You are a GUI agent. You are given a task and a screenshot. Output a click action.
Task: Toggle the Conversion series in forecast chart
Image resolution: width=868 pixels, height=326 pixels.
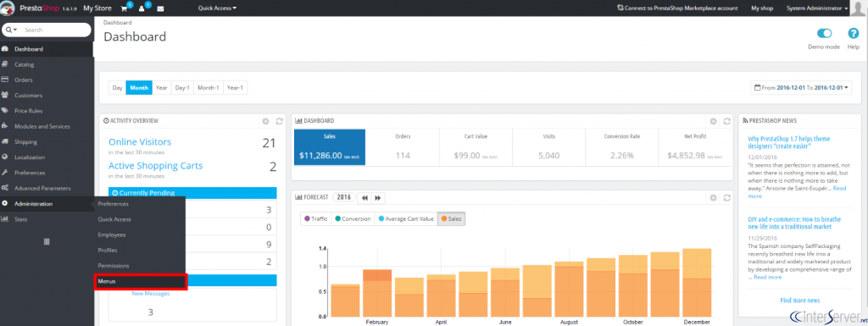(353, 218)
